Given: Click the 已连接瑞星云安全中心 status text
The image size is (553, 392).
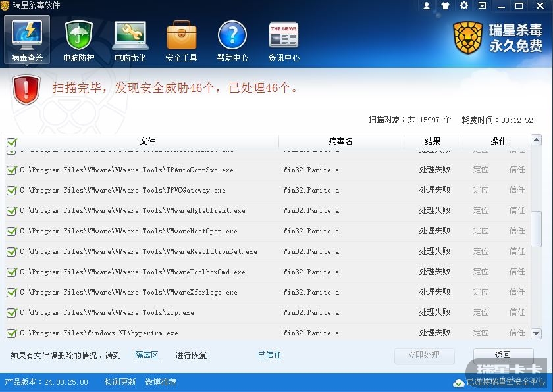Looking at the screenshot, I should point(505,383).
